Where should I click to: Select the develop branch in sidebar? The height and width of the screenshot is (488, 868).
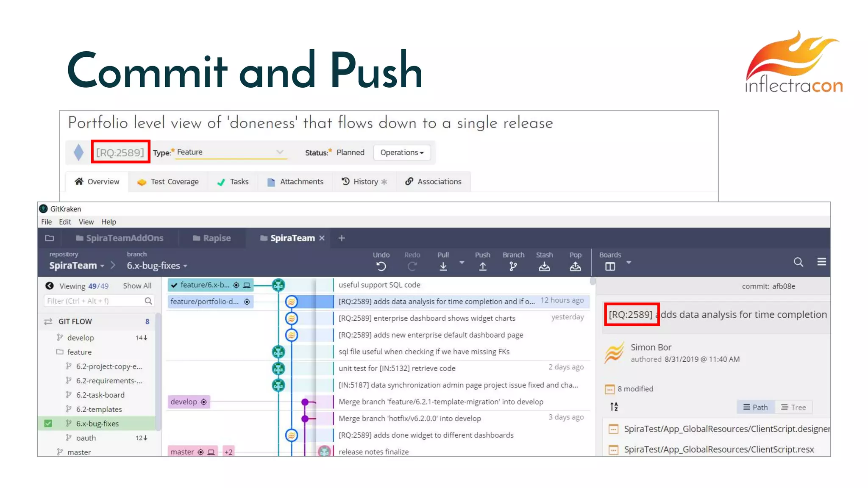[81, 338]
